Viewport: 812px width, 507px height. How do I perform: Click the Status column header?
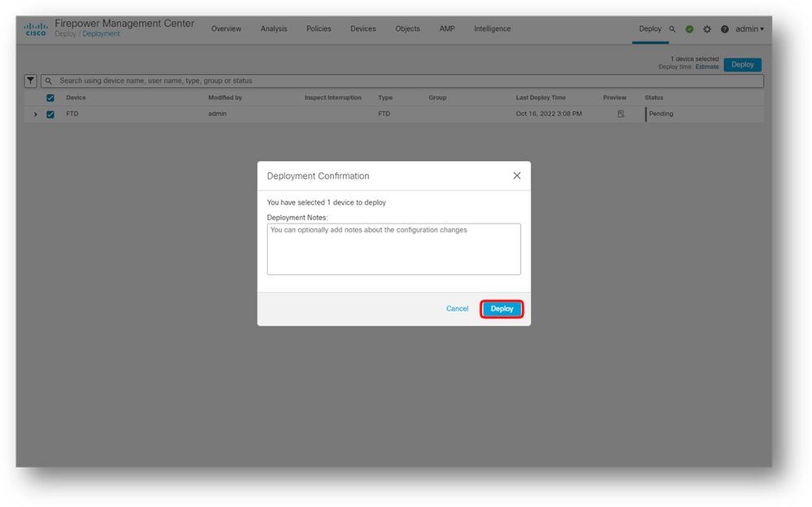pos(654,97)
